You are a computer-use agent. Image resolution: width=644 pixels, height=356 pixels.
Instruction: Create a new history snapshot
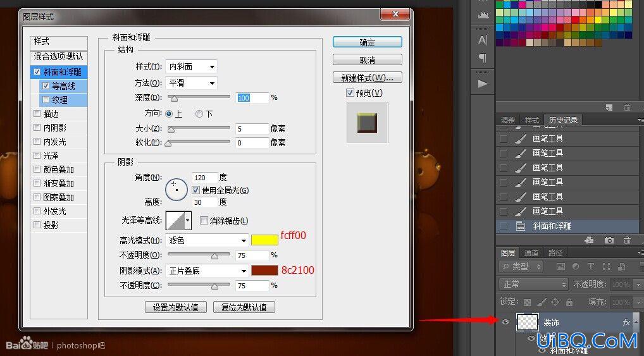[609, 240]
